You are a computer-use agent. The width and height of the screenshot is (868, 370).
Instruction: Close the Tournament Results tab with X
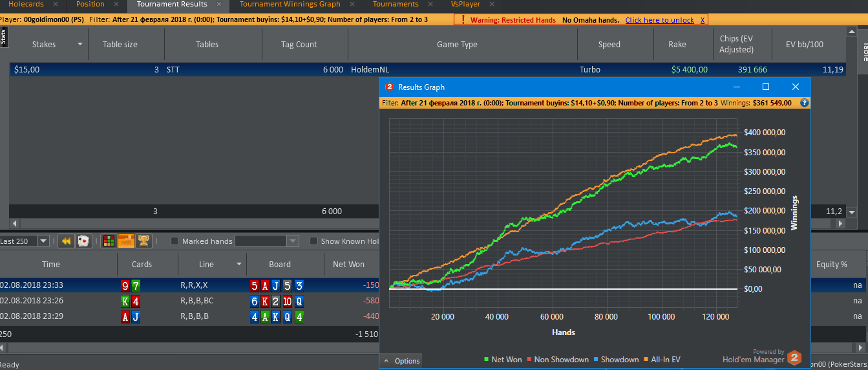point(220,5)
